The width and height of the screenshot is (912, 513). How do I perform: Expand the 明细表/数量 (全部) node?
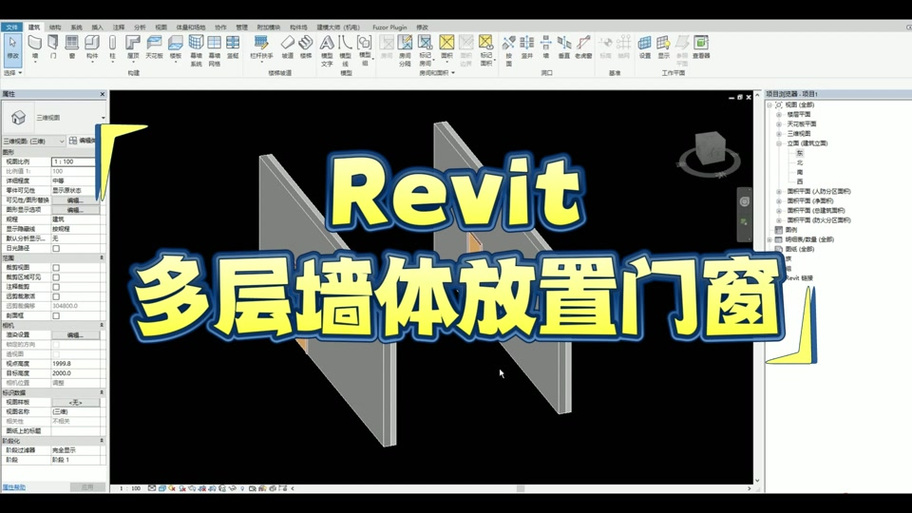click(770, 239)
